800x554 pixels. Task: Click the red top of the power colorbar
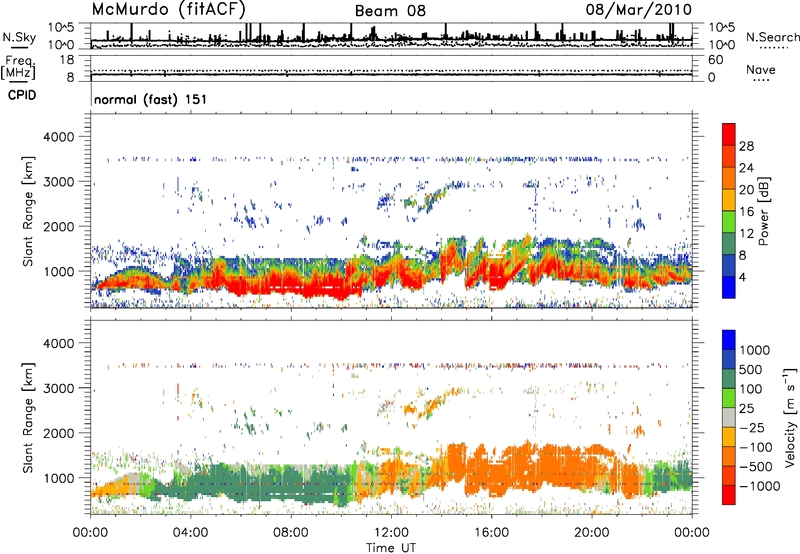[x=729, y=134]
